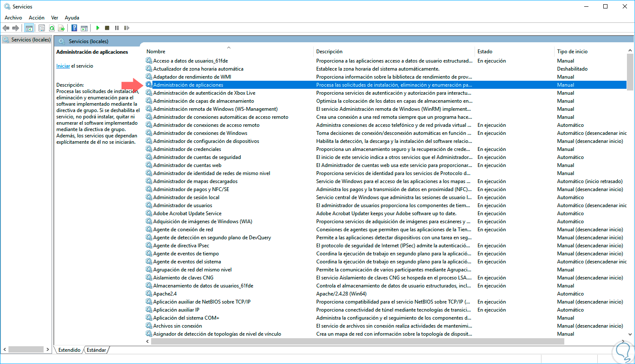
Task: Switch to the Extendido tab
Action: 69,350
